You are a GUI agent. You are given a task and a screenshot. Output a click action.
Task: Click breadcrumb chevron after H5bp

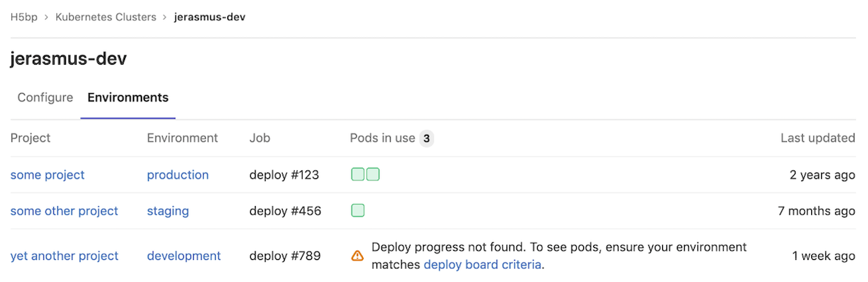pos(46,17)
